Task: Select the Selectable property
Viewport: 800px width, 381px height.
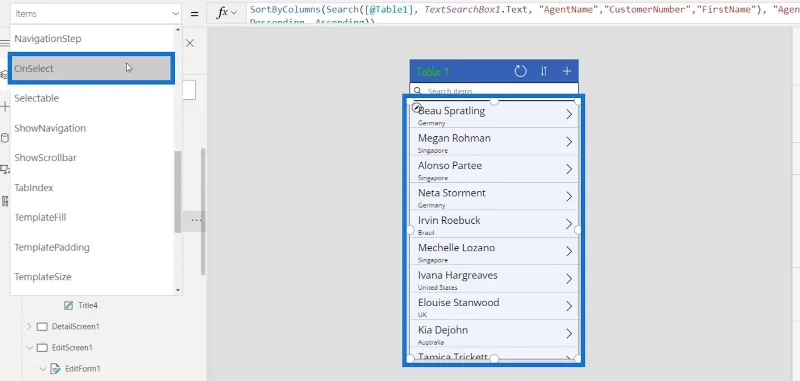Action: tap(92, 98)
